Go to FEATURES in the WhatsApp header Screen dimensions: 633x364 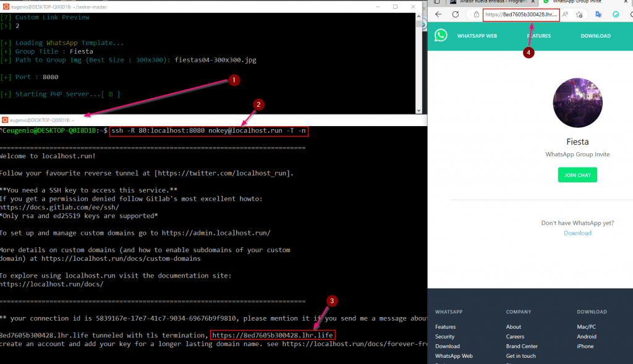[539, 36]
